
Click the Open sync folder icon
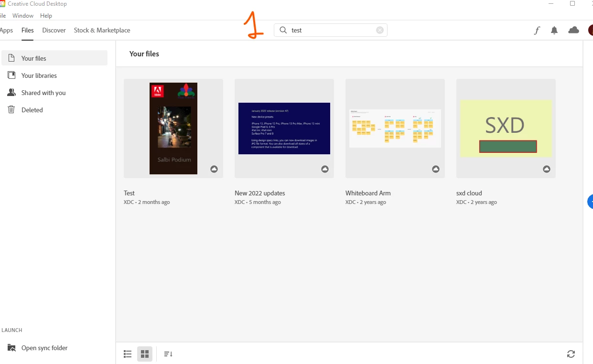(x=11, y=348)
